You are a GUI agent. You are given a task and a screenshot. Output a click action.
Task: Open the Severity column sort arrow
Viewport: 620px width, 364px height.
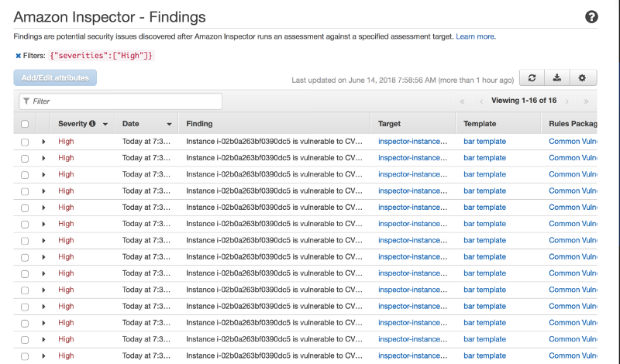pos(105,124)
